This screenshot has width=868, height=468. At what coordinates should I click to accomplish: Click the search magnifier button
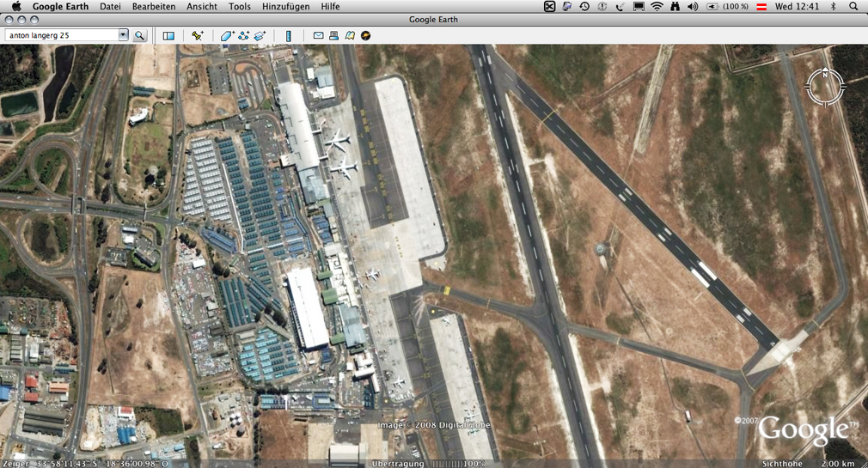click(x=139, y=36)
